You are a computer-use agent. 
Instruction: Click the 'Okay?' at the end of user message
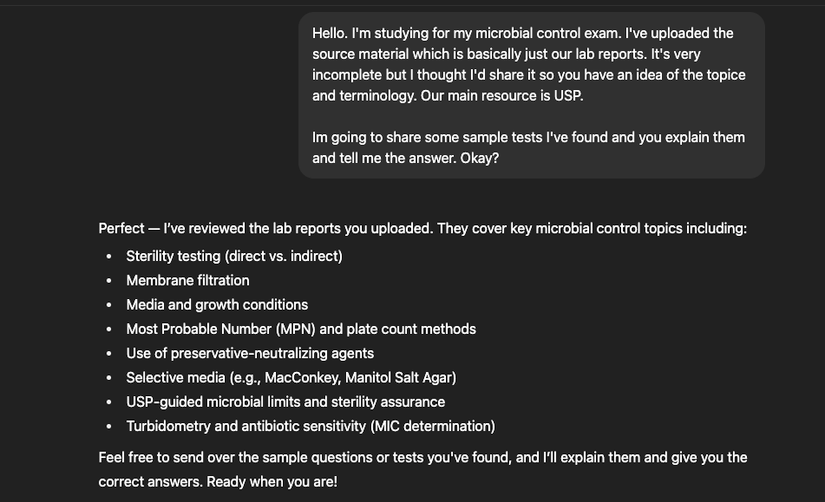pos(479,158)
